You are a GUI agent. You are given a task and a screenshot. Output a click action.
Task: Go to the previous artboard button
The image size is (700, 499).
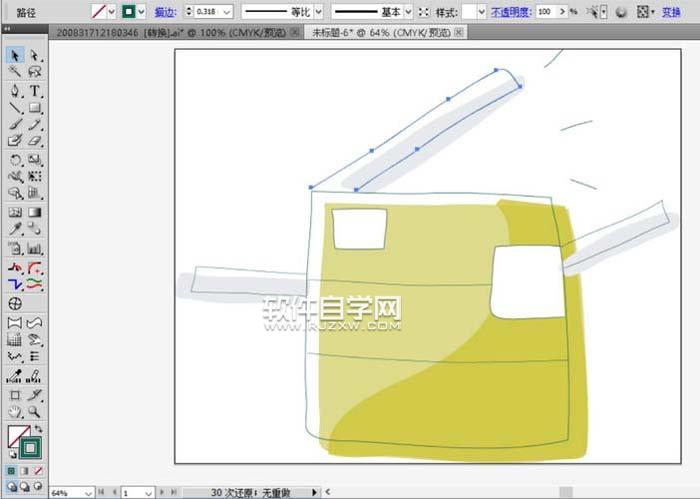(x=114, y=492)
